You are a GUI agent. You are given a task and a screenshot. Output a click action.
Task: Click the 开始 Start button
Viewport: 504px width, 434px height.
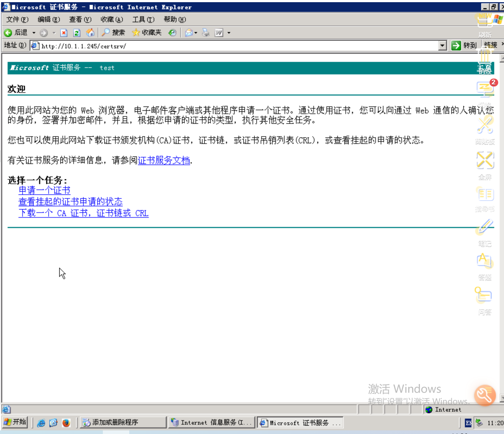(15, 422)
